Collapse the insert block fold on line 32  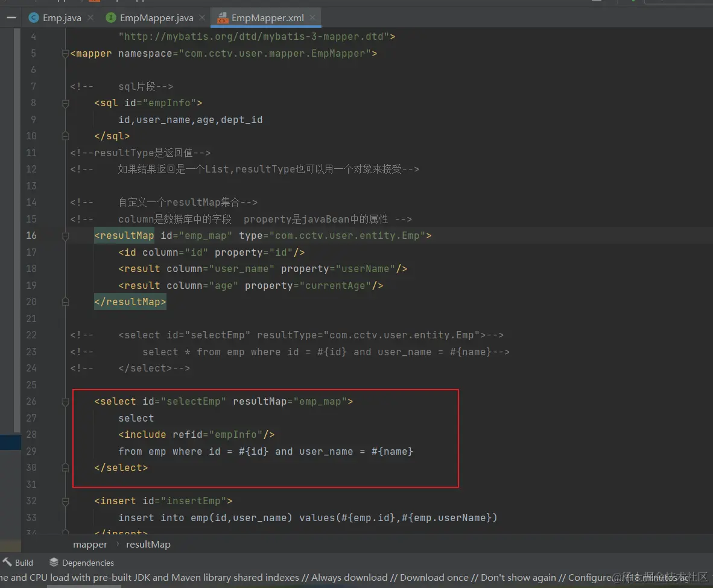point(65,501)
